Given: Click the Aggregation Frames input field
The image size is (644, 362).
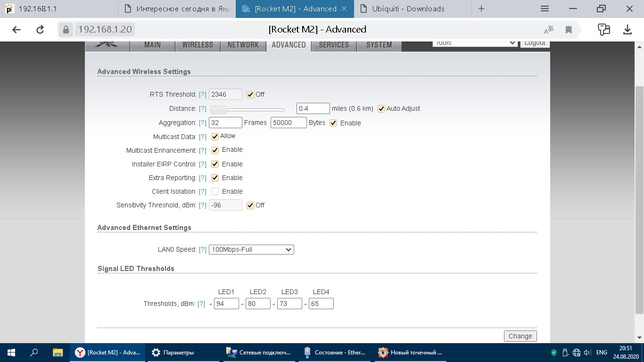Looking at the screenshot, I should [x=225, y=123].
